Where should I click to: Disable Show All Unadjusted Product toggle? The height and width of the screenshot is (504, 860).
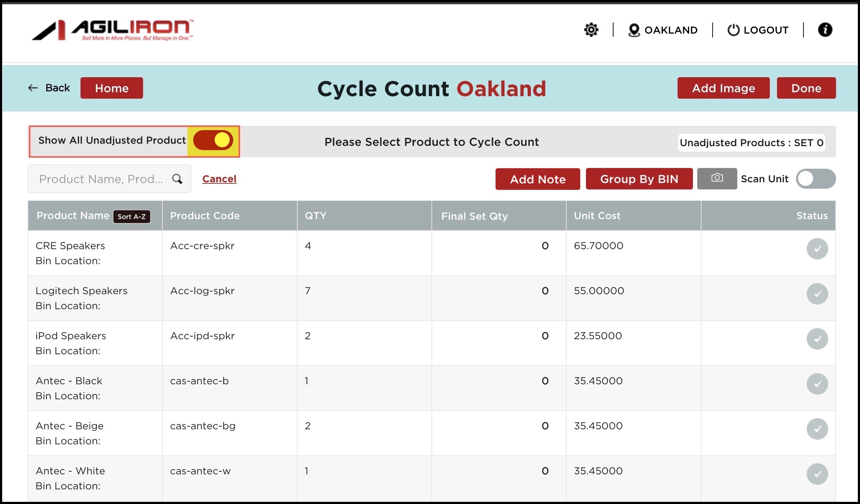(x=213, y=140)
